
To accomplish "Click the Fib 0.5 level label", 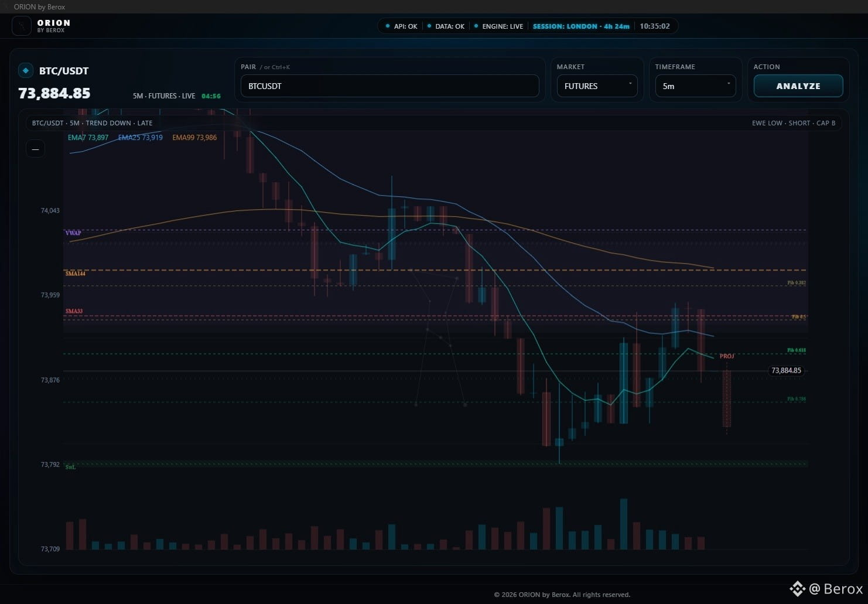I will point(799,317).
